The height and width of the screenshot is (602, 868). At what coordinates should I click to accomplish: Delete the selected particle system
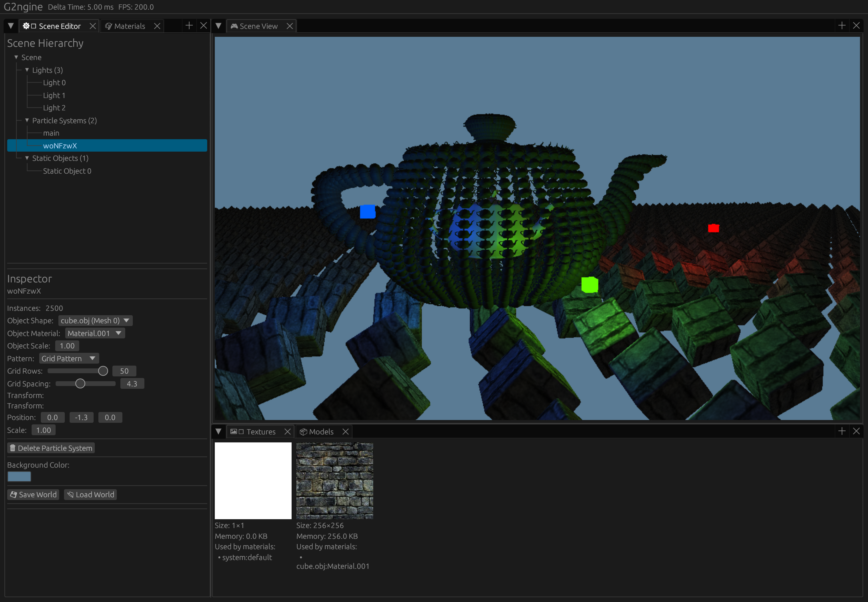coord(51,448)
